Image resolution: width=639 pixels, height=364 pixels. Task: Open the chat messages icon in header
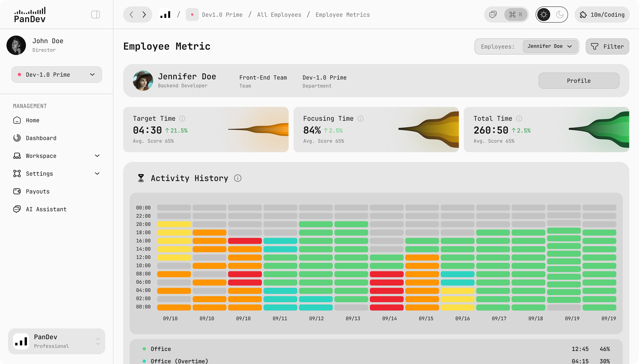[x=493, y=14]
